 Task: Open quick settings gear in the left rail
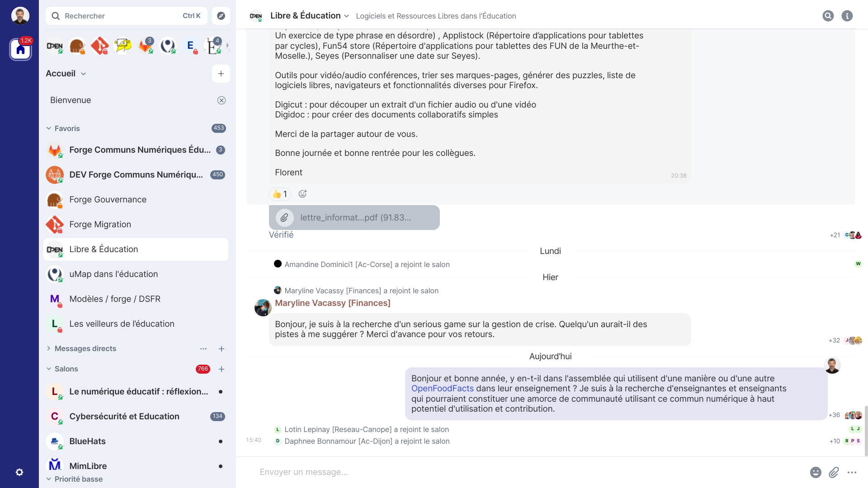tap(19, 472)
